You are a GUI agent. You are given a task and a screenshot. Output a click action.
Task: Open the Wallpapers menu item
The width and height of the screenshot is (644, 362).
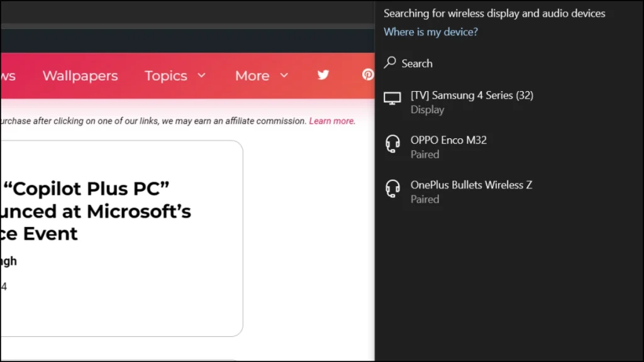(x=80, y=75)
